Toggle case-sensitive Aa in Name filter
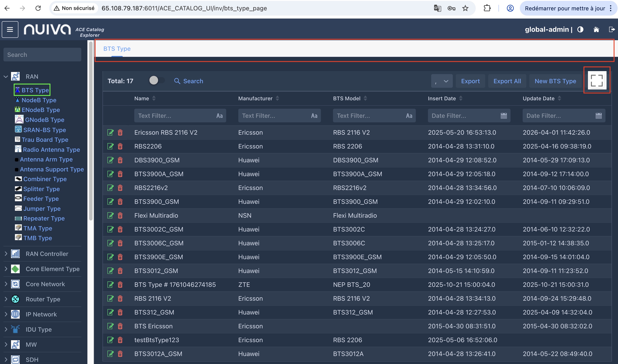This screenshot has width=618, height=364. click(219, 116)
